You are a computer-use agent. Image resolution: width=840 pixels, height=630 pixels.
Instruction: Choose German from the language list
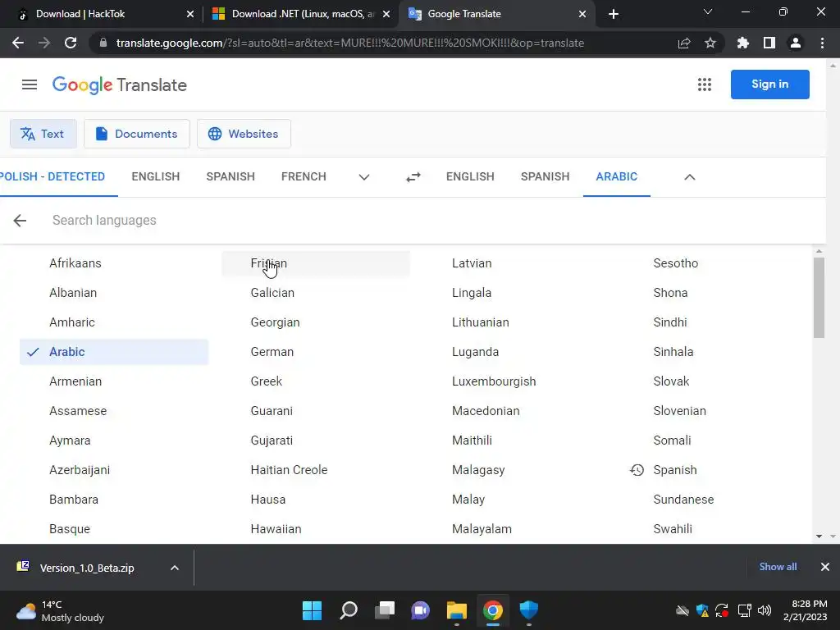point(272,352)
